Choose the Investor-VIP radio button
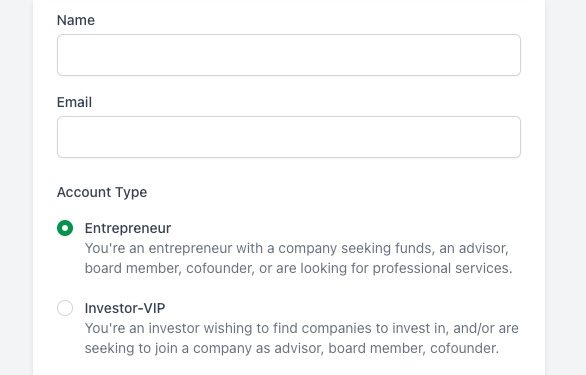Screen dimensions: 586x375 point(65,308)
